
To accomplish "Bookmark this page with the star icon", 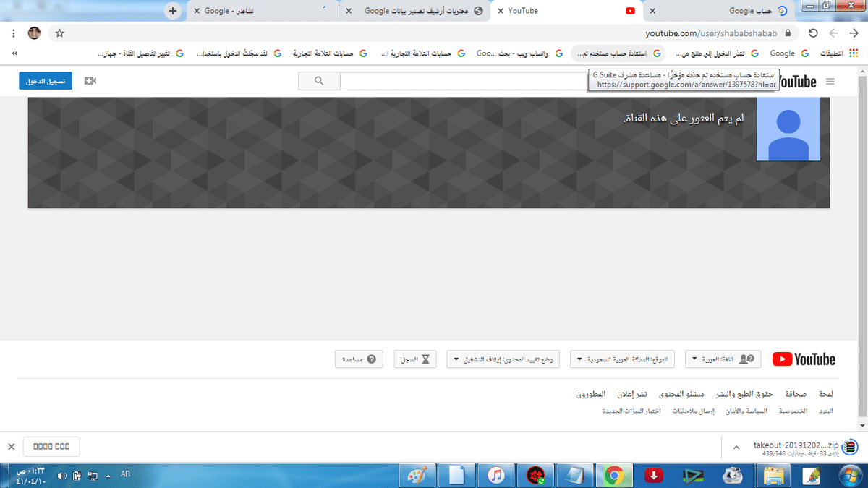I will [x=59, y=33].
